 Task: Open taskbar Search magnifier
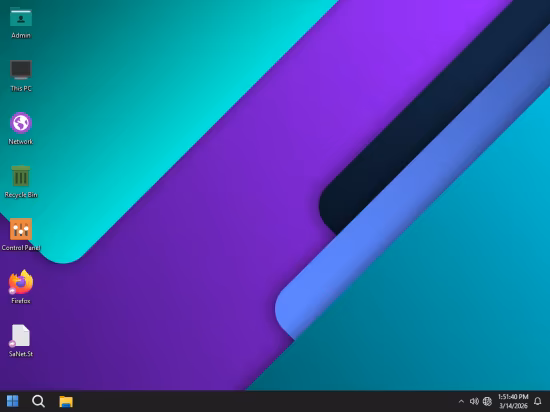coord(38,401)
